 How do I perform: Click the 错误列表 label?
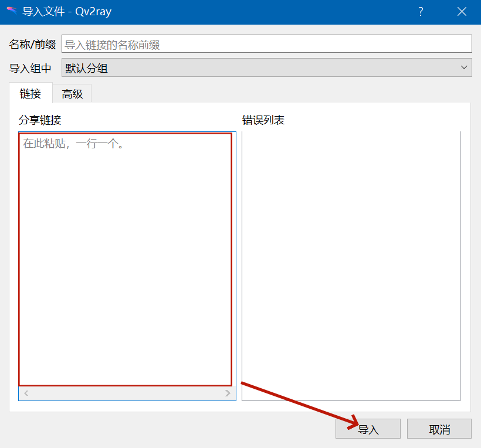pos(263,120)
